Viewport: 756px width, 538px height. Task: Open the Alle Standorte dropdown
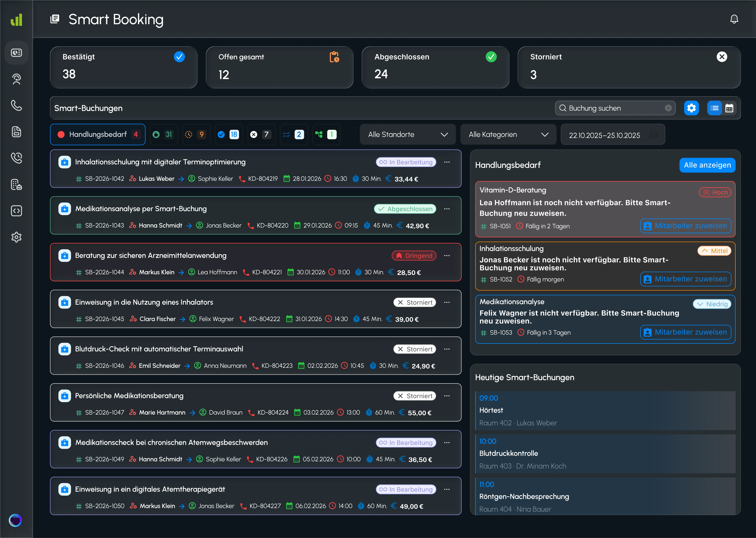(408, 135)
